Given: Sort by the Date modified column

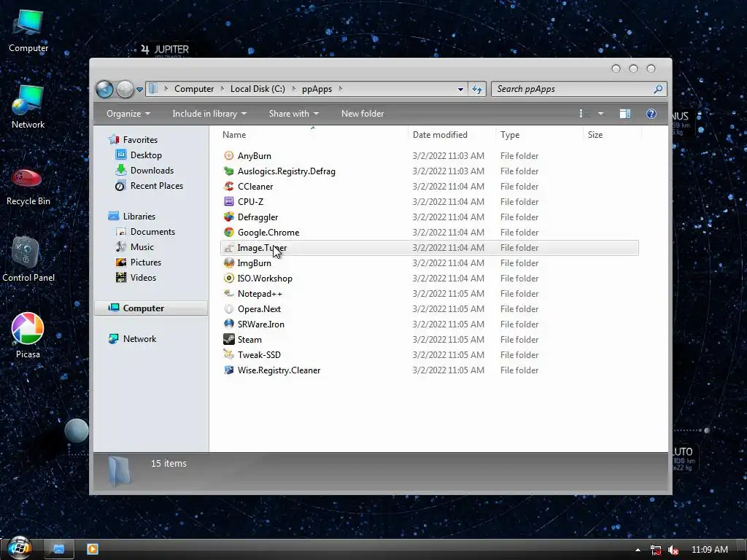Looking at the screenshot, I should click(440, 135).
